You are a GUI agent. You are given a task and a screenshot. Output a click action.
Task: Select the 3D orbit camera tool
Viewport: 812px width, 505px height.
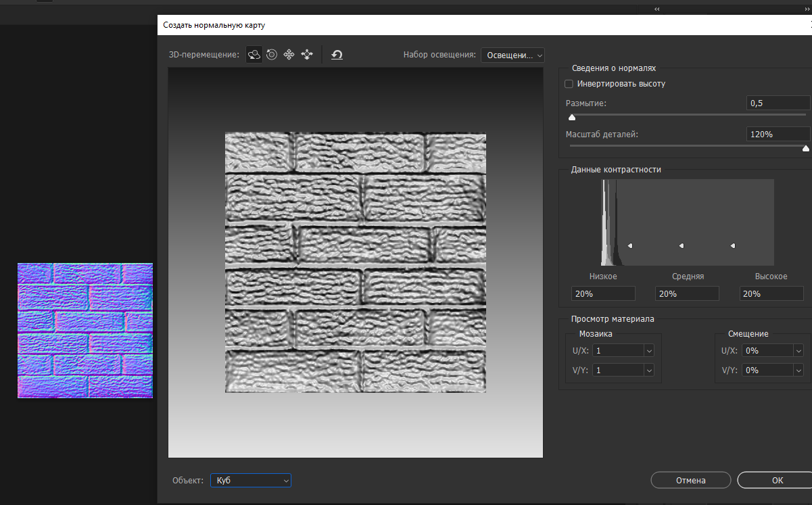tap(254, 55)
